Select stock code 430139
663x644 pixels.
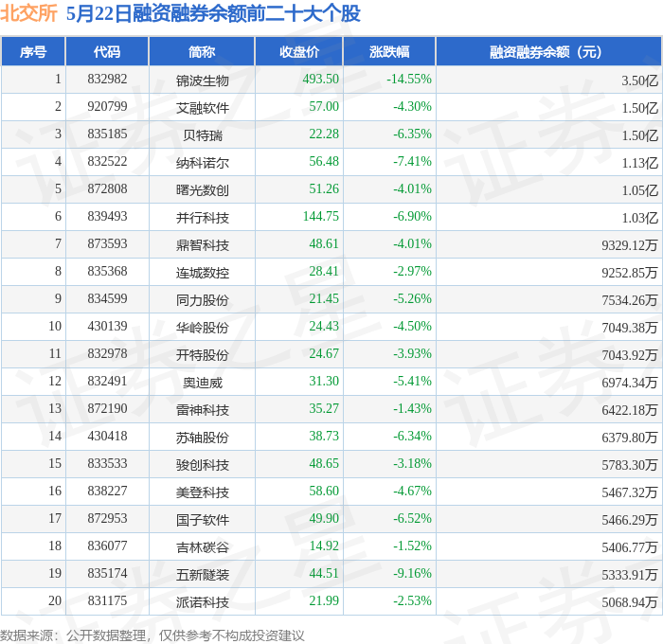click(107, 327)
